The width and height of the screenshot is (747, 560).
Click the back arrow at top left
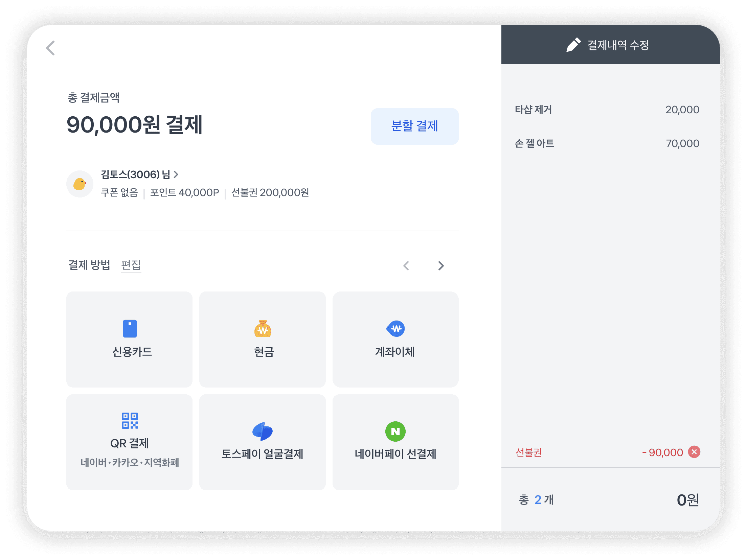click(51, 48)
